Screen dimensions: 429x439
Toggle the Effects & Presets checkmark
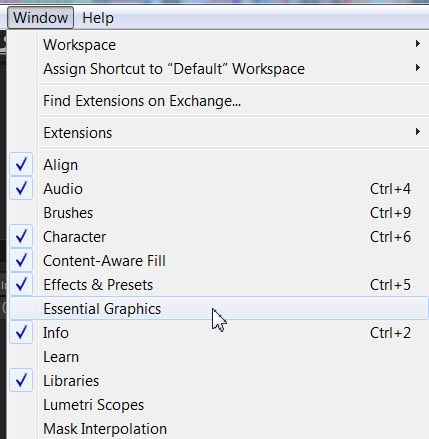(x=21, y=284)
